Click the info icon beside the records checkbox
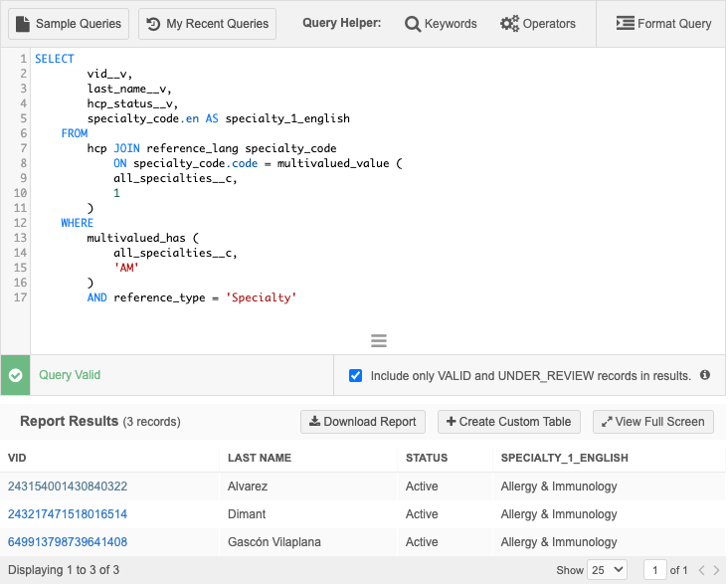Viewport: 728px width, 584px height. pos(705,376)
